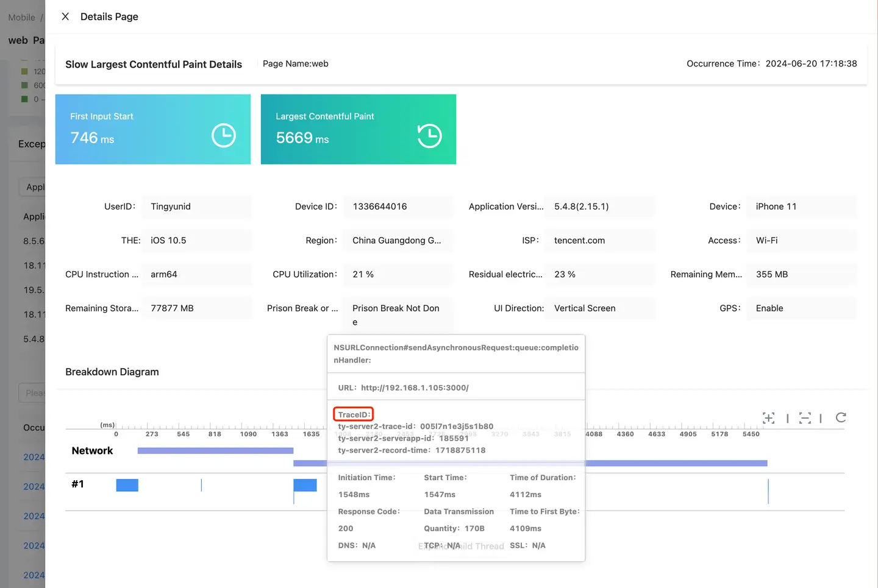This screenshot has height=588, width=878.
Task: Click the Largest Contentful Paint history icon
Action: tap(429, 135)
